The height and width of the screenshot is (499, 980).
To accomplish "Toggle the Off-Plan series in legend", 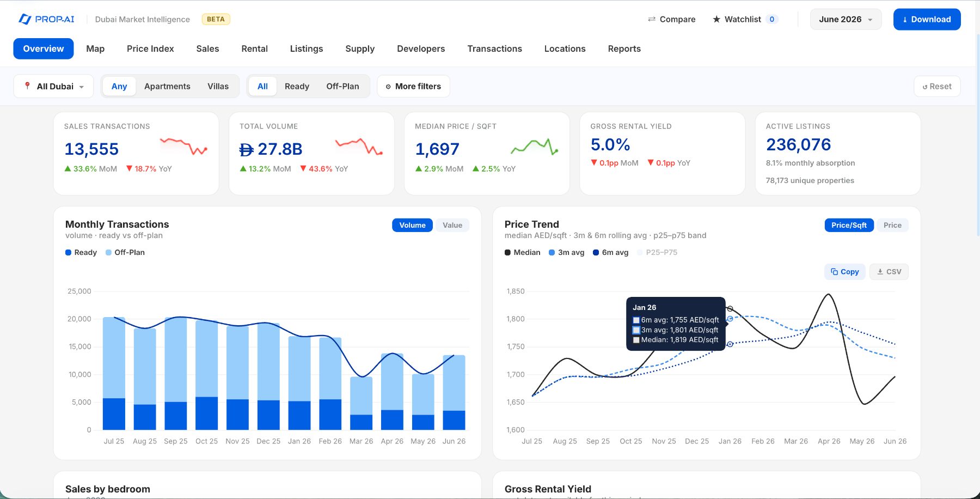I will coord(125,252).
